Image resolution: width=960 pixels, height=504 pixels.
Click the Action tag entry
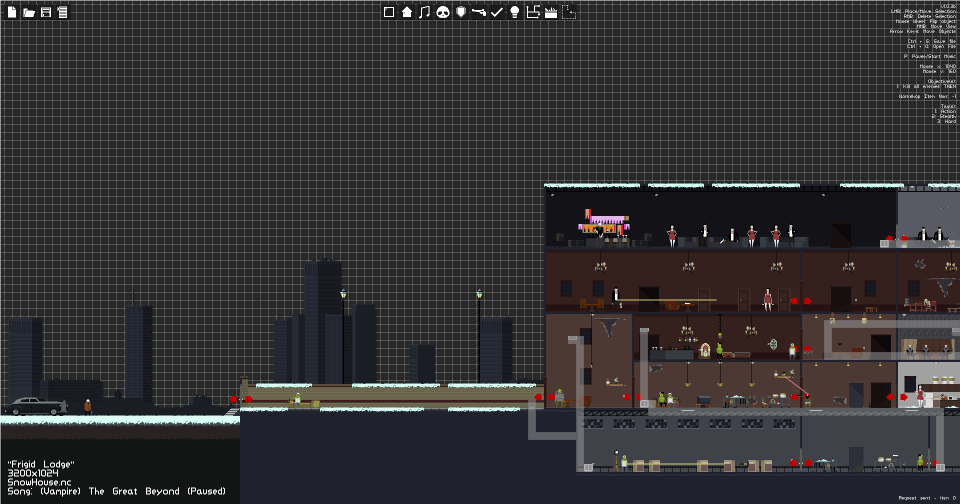pyautogui.click(x=945, y=111)
